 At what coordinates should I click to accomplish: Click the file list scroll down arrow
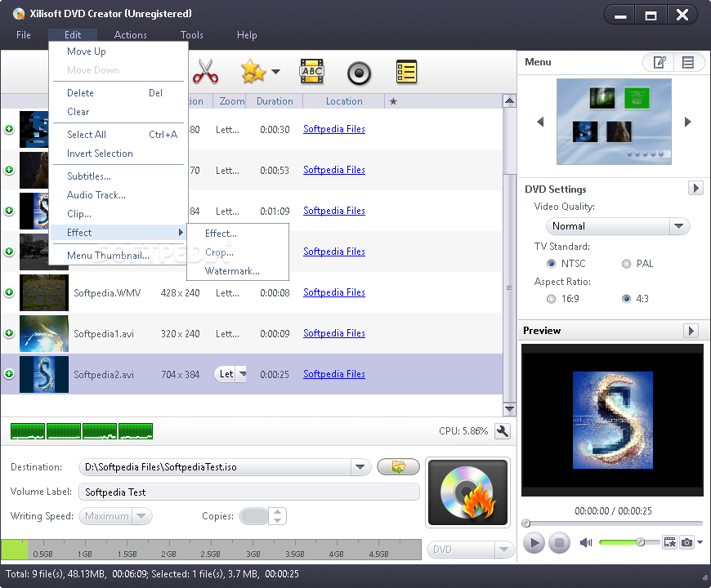(x=509, y=409)
